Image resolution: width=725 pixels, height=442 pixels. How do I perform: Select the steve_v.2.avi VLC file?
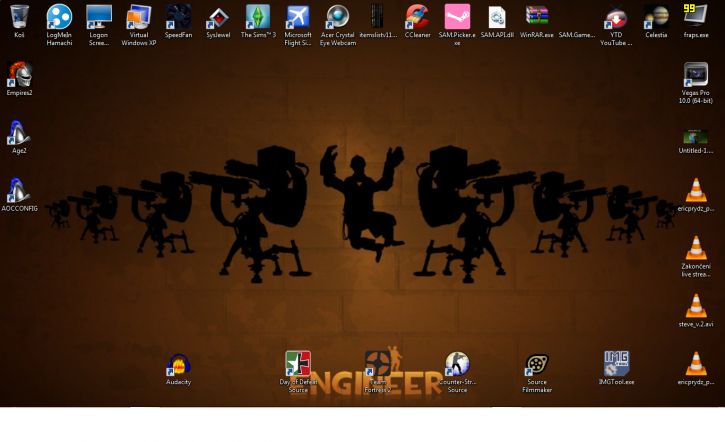pos(696,306)
